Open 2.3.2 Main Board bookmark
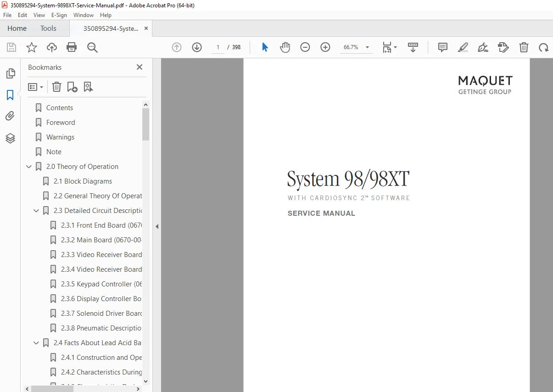The image size is (553, 392). click(101, 240)
